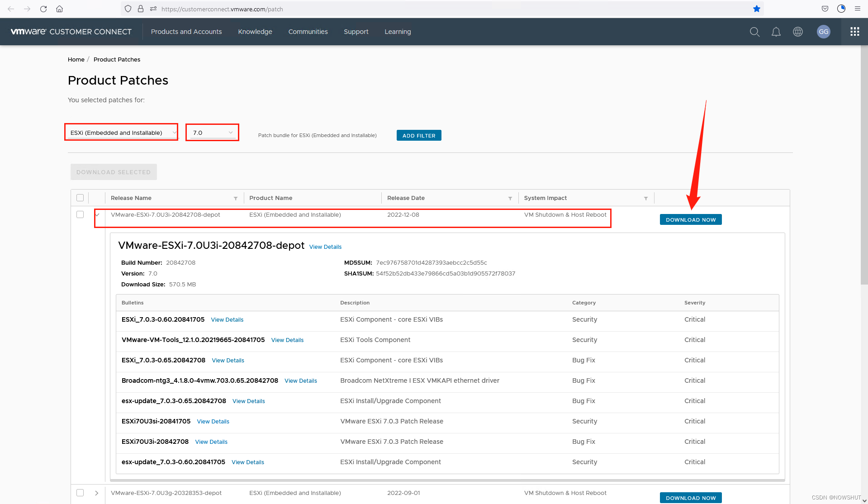Click the shield tracking protection icon

coord(128,9)
